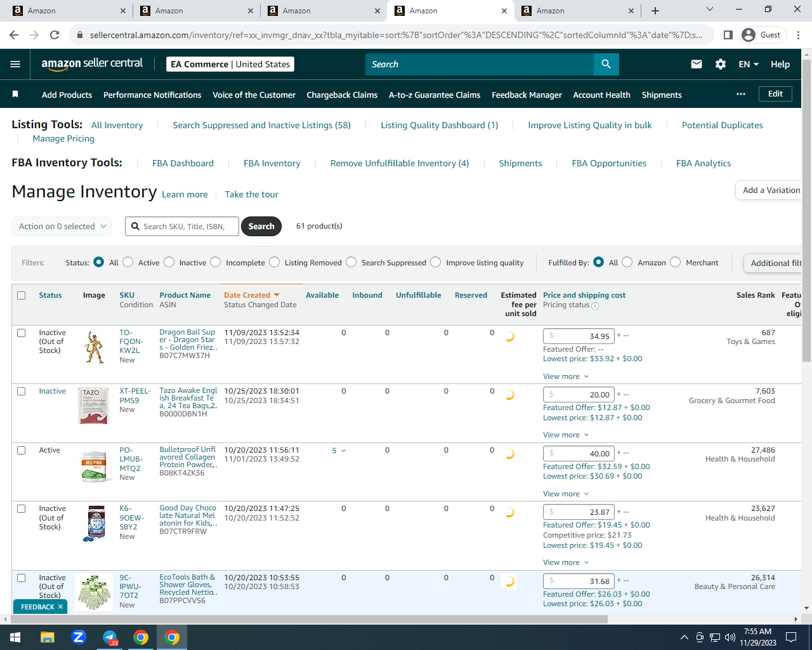Toggle the browser side panel icon
The image size is (812, 650).
(x=728, y=35)
